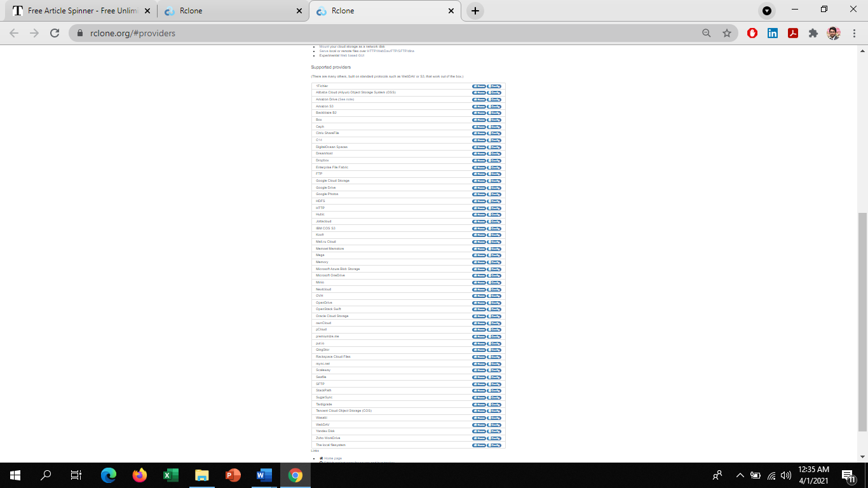Open the People tray icon
The image size is (868, 488).
[x=717, y=475]
